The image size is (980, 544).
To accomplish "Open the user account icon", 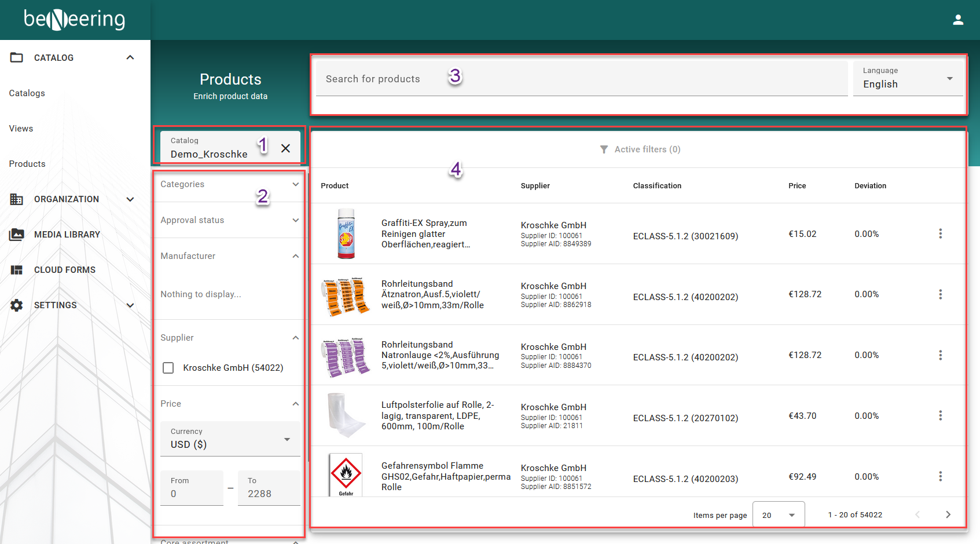I will 958,20.
